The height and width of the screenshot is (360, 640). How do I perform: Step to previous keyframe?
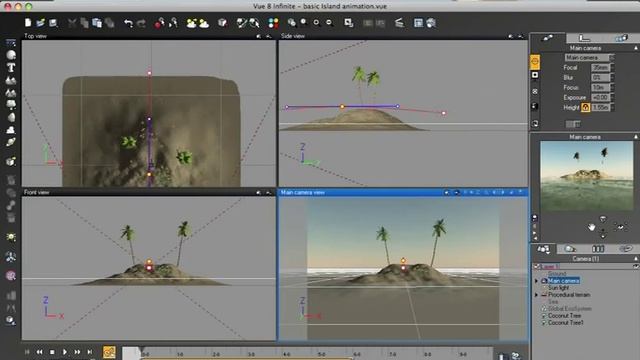click(40, 352)
